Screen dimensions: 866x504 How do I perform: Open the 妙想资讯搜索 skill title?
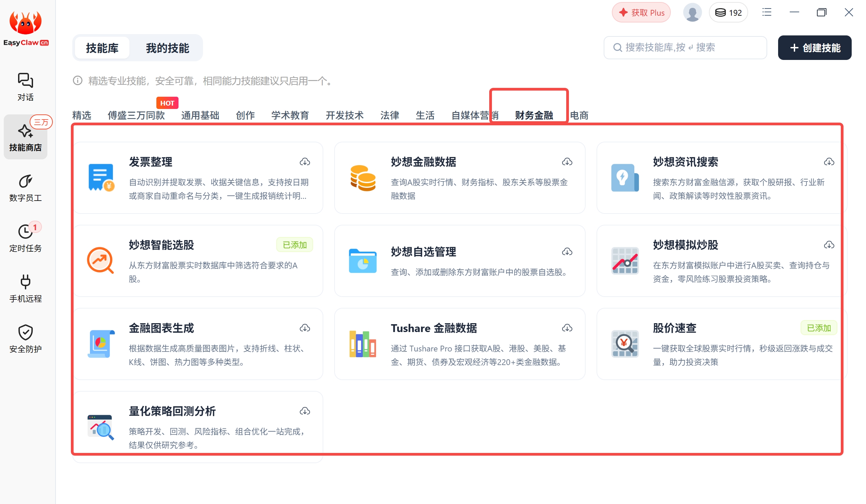[x=685, y=162]
